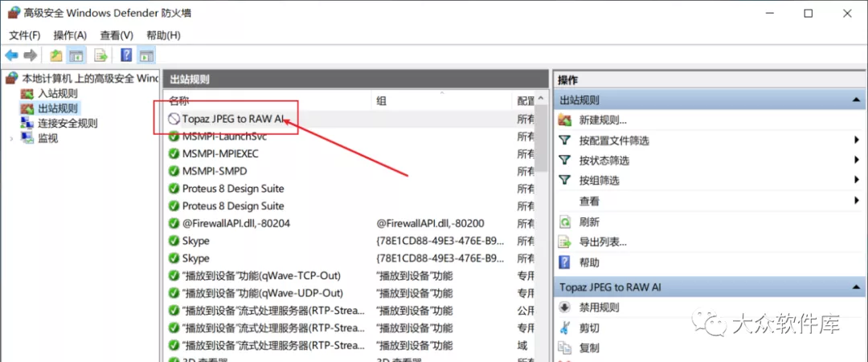Viewport: 868px width, 362px height.
Task: Click 导出列表... in actions pane
Action: click(603, 242)
